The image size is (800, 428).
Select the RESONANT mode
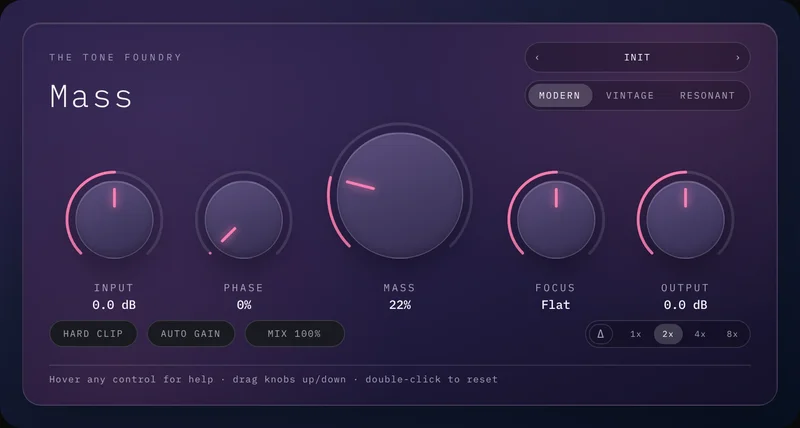(x=707, y=95)
